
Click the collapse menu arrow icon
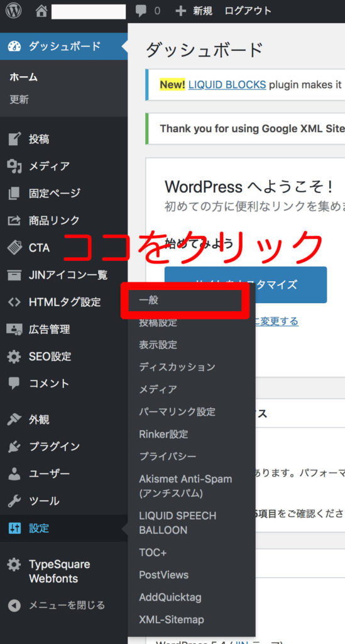coord(14,606)
